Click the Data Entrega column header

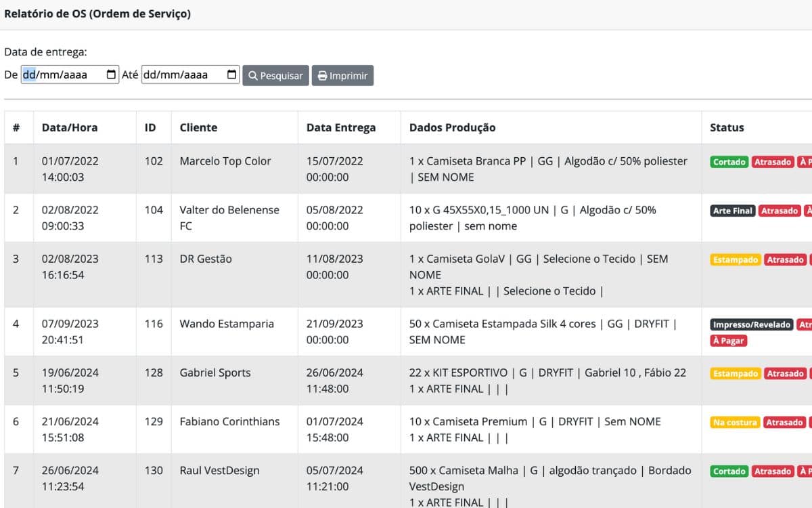tap(340, 127)
